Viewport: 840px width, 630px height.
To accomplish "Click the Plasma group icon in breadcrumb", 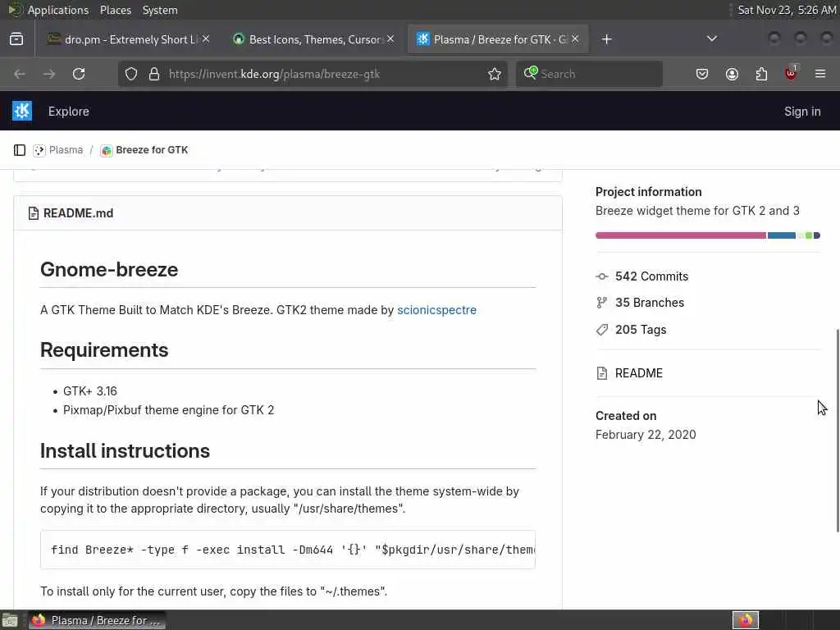I will tap(39, 151).
